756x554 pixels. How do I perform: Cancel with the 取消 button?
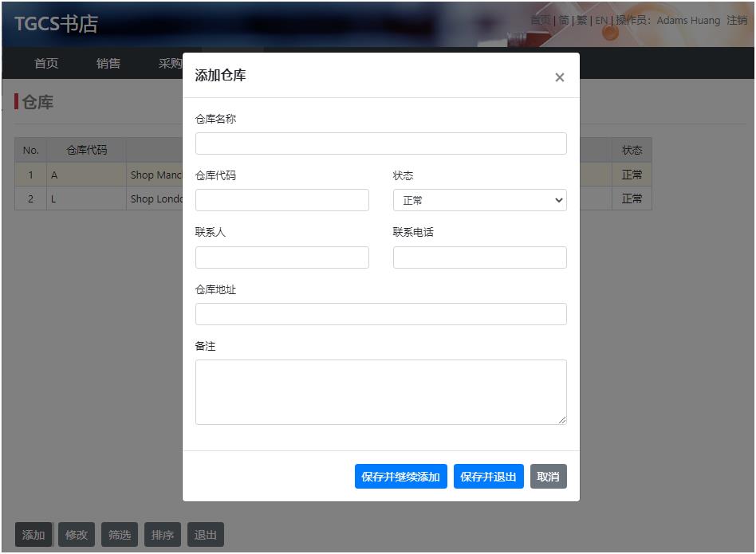pyautogui.click(x=548, y=477)
